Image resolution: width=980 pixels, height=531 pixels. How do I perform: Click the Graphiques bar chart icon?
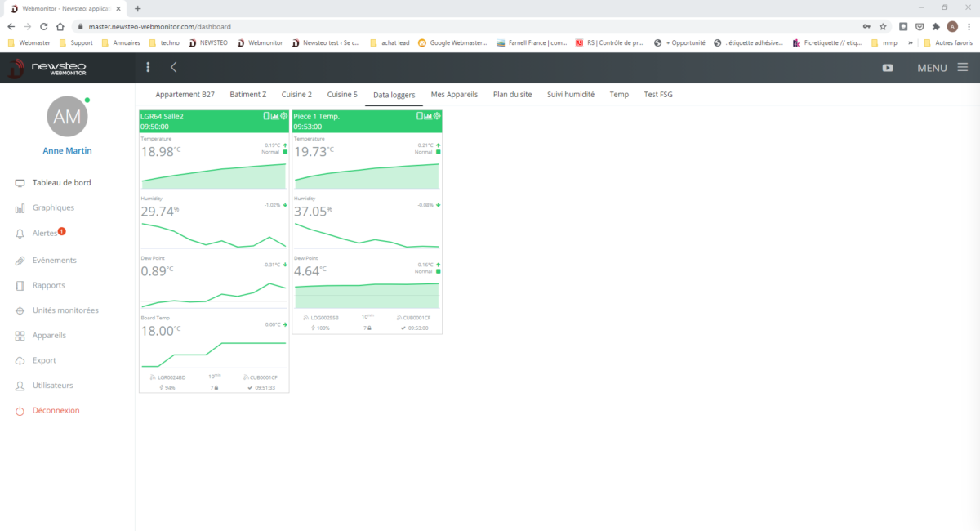pos(20,208)
